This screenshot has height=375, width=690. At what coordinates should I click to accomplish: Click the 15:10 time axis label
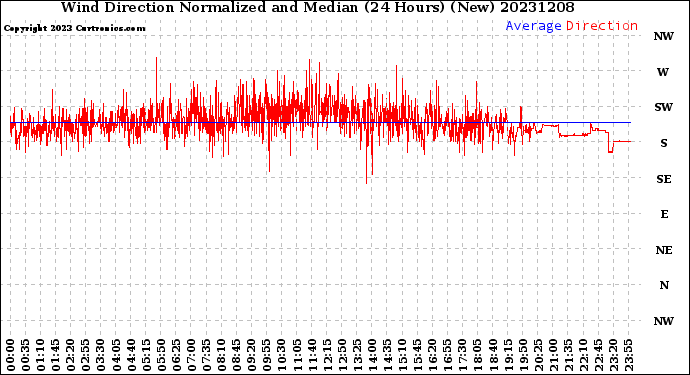tap(402, 355)
